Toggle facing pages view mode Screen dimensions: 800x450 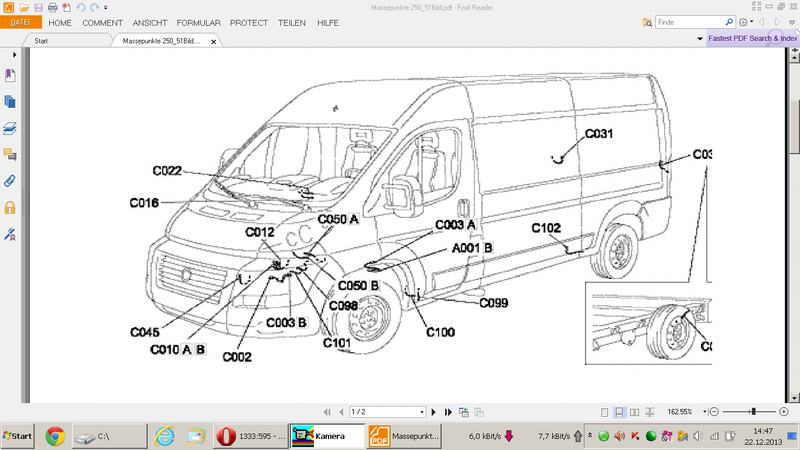click(635, 412)
